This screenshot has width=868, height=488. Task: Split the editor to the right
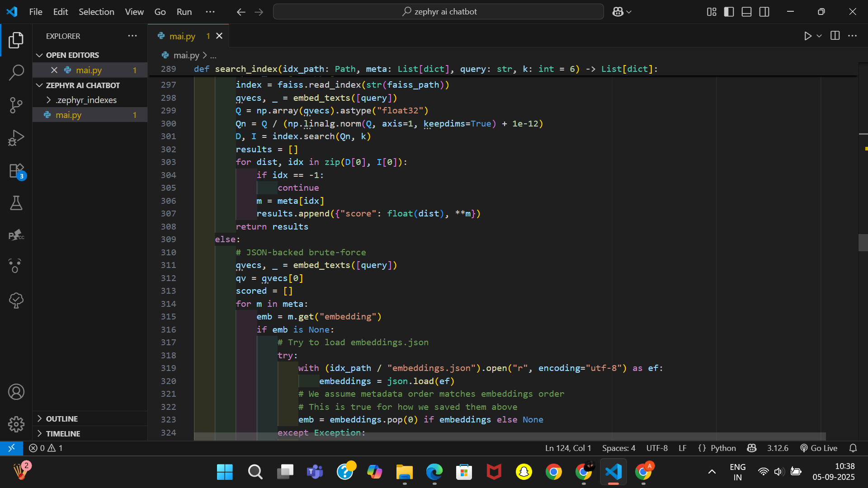tap(835, 36)
